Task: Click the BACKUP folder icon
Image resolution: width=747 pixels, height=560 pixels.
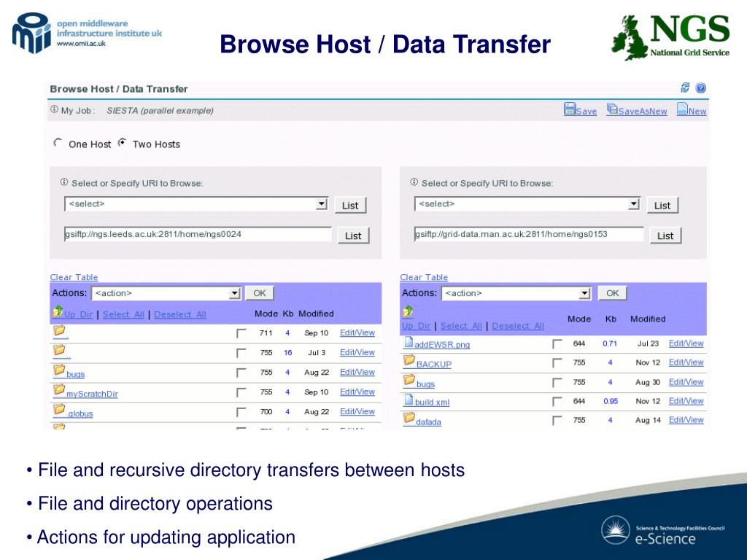Action: [x=409, y=360]
